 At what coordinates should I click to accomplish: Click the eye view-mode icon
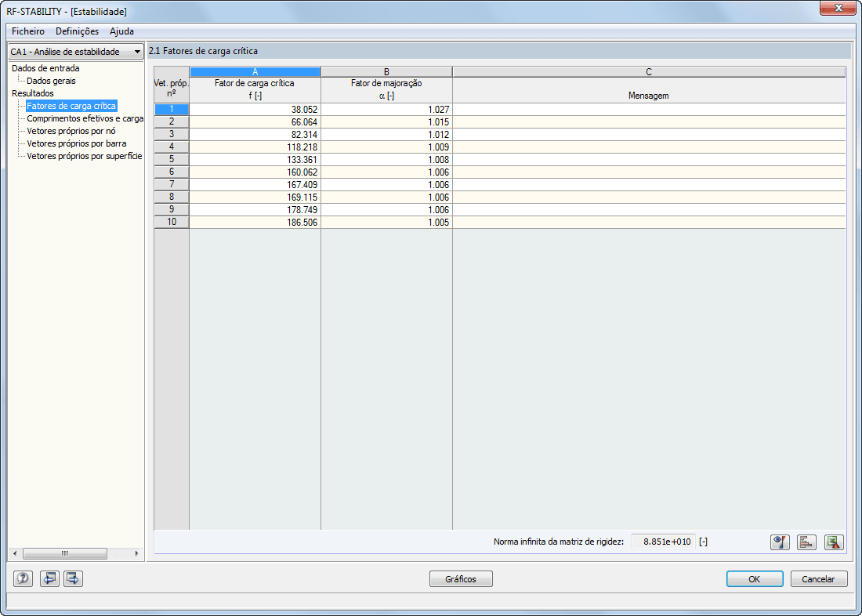[x=780, y=542]
